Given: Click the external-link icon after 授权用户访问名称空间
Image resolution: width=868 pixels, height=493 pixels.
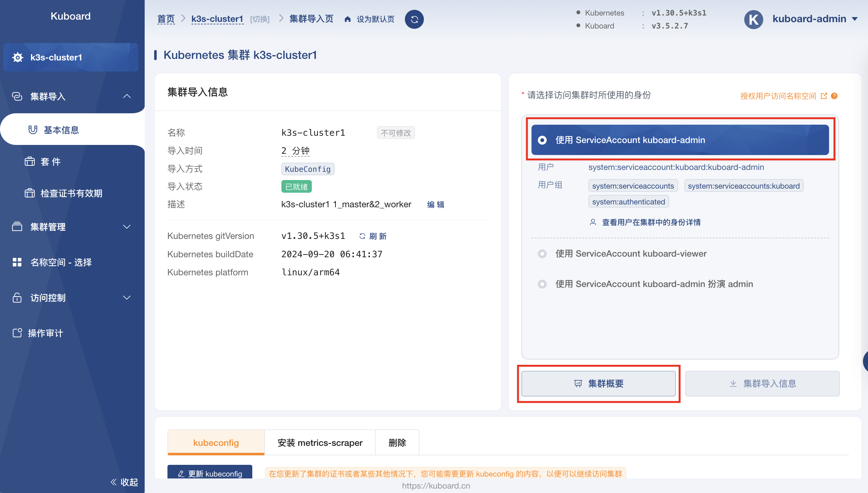Looking at the screenshot, I should (824, 96).
